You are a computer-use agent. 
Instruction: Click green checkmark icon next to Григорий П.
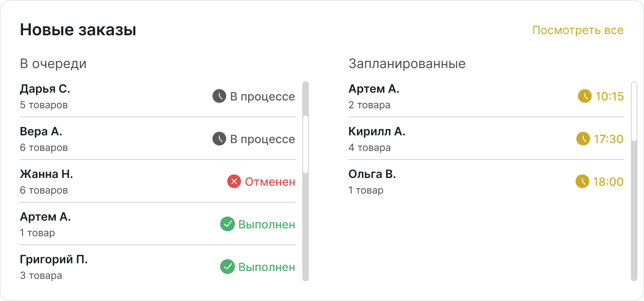pyautogui.click(x=228, y=267)
